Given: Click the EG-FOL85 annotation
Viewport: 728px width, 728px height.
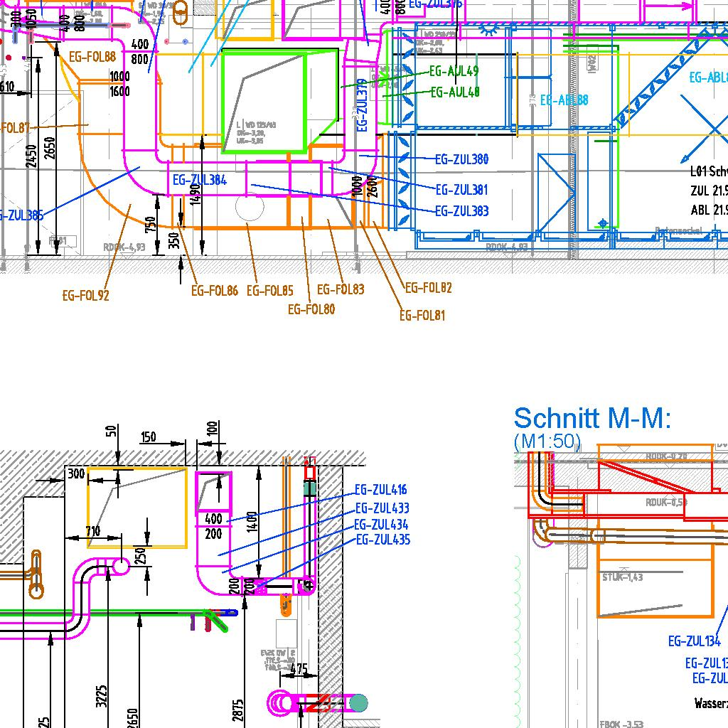Looking at the screenshot, I should coord(270,291).
